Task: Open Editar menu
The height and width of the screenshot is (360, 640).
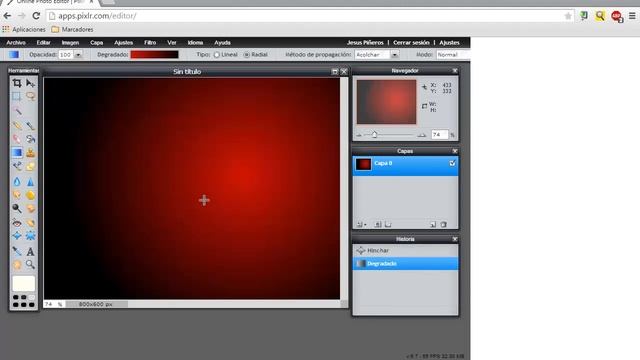Action: 43,42
